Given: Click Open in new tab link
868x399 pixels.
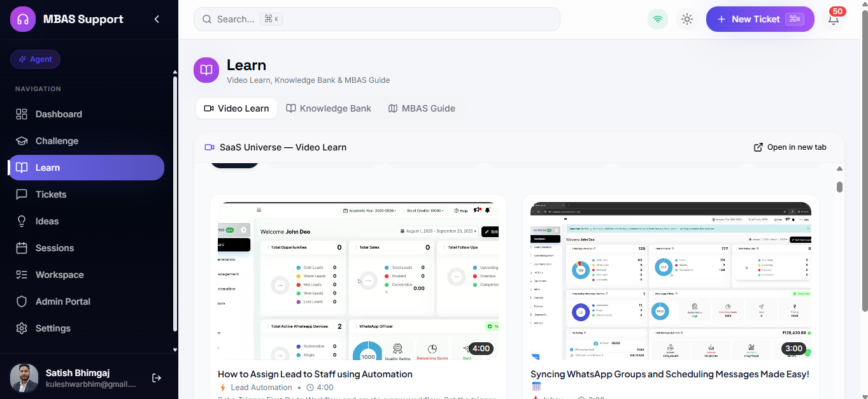Looking at the screenshot, I should tap(790, 147).
